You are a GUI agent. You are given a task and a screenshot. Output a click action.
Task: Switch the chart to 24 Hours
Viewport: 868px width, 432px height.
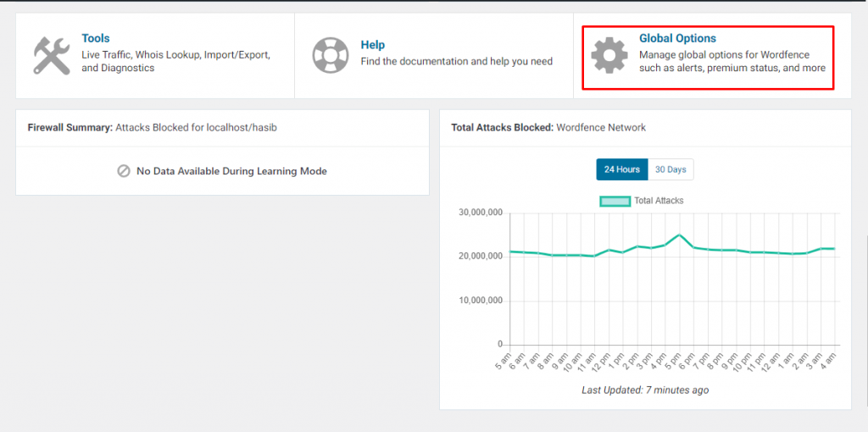coord(621,169)
